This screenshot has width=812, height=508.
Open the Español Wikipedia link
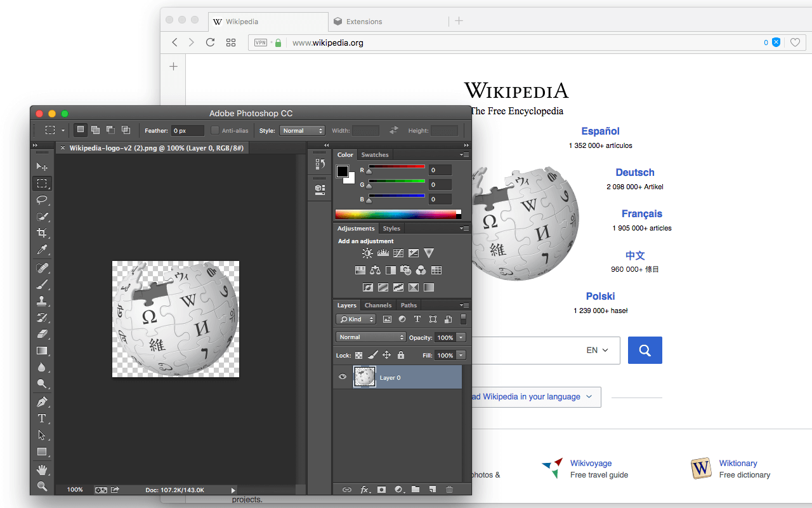tap(600, 131)
